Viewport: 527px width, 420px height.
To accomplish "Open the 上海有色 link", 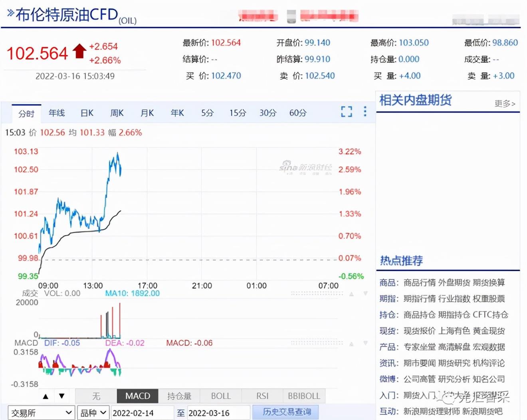I will tap(454, 331).
